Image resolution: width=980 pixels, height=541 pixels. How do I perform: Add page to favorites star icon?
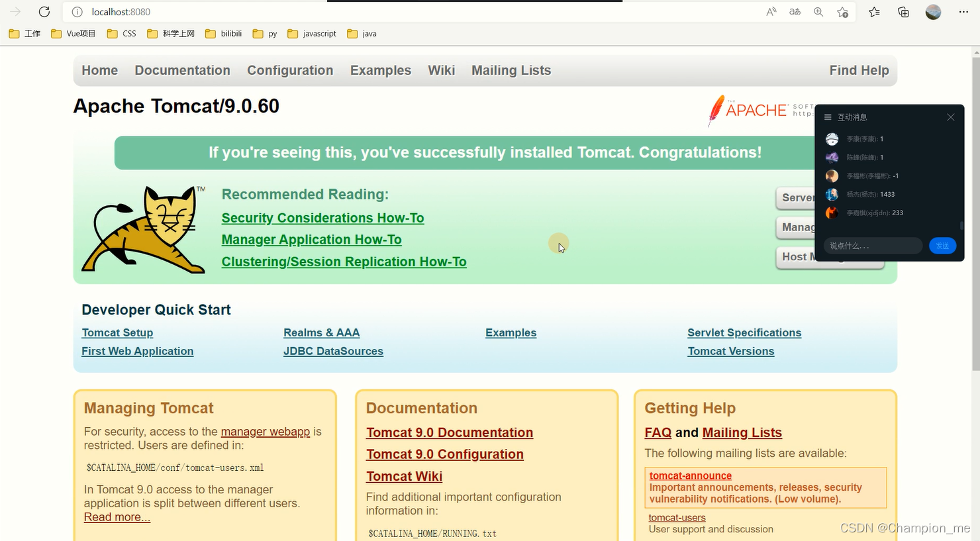[842, 12]
